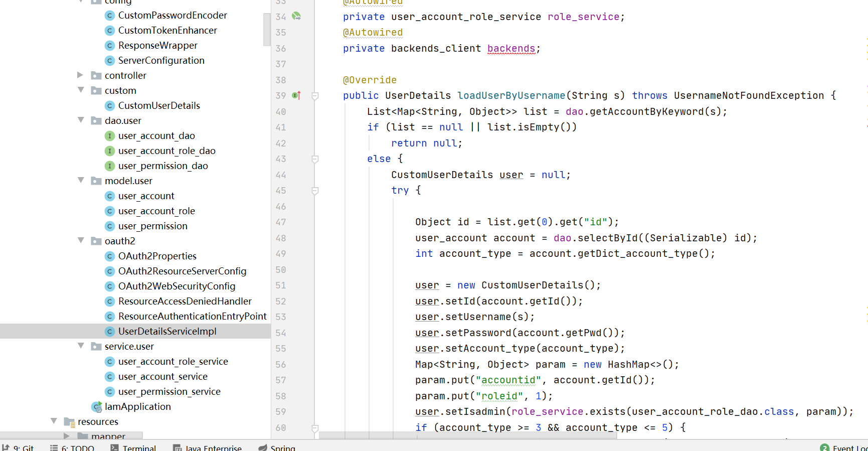Click class icon beside CustomUserDetails
868x451 pixels.
[x=110, y=106]
